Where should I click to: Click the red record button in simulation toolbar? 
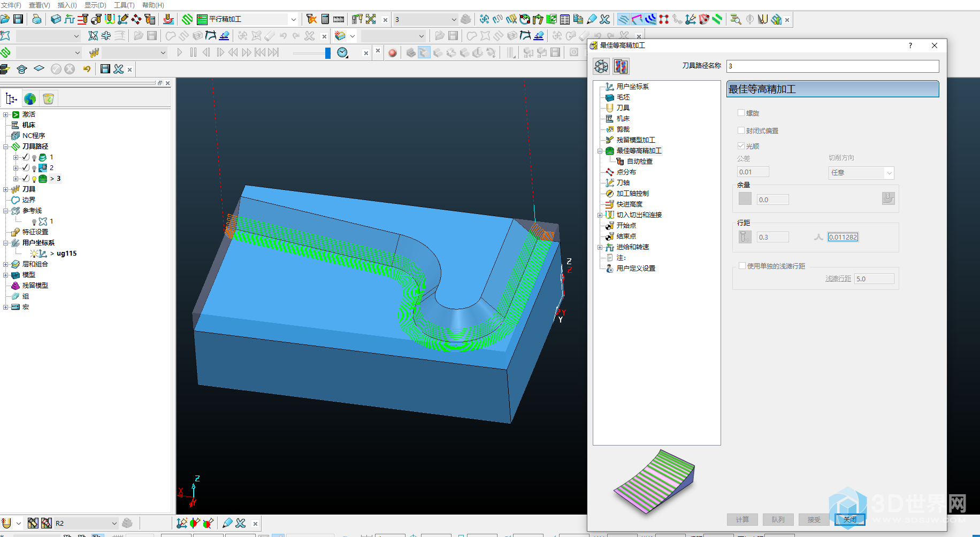tap(393, 52)
